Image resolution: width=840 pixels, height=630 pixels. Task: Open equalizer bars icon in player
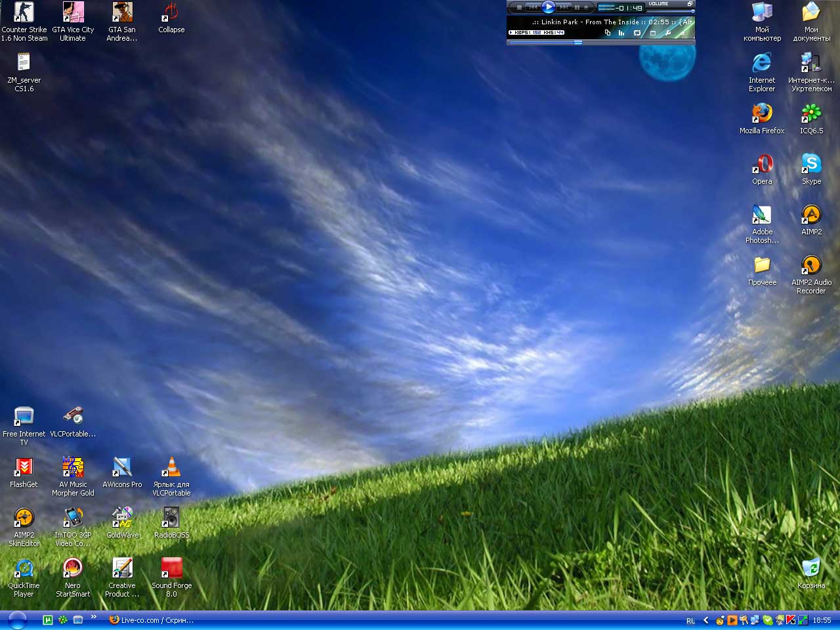tap(621, 32)
